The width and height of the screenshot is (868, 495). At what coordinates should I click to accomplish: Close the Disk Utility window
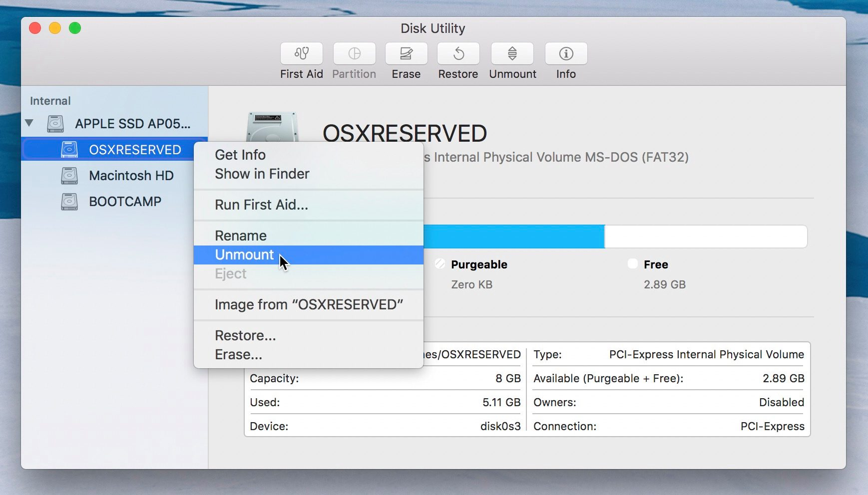[35, 28]
